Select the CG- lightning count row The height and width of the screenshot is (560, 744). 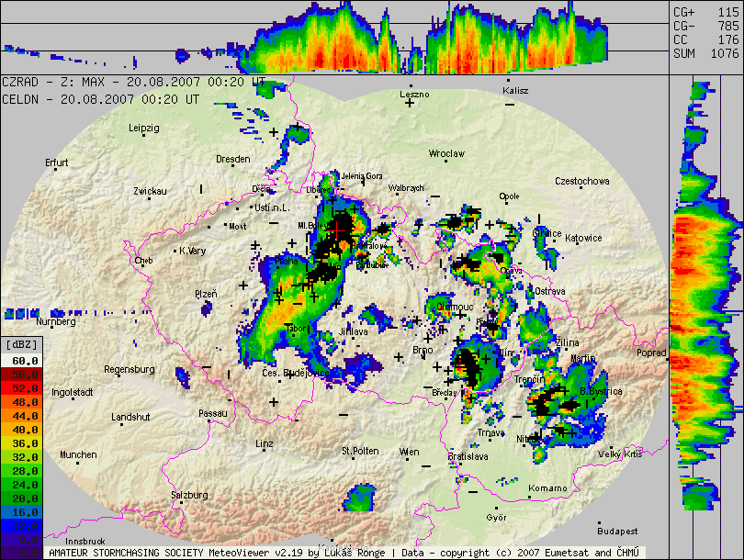click(705, 26)
